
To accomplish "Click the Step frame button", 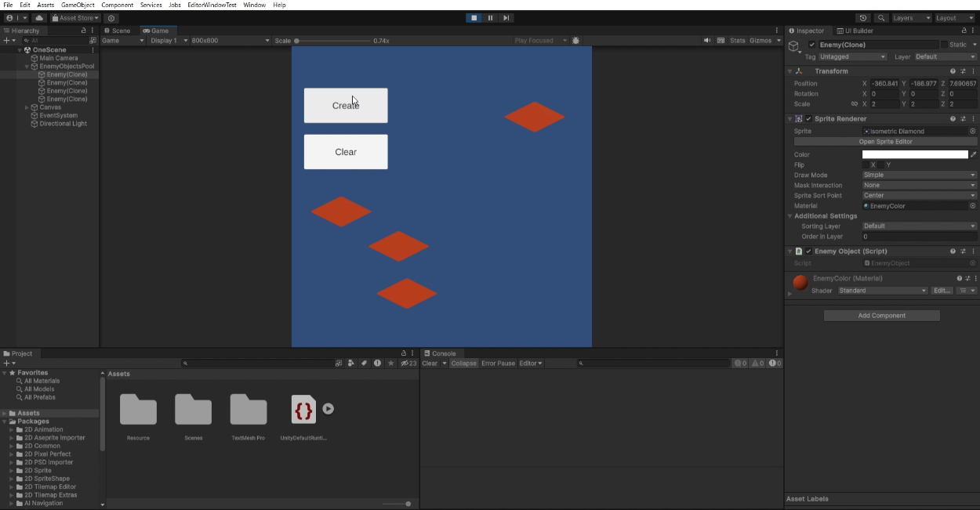I will click(x=507, y=18).
